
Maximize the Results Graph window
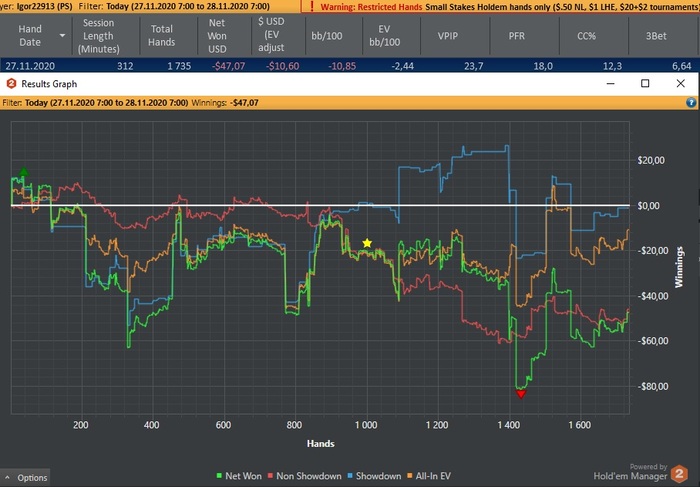coord(645,83)
